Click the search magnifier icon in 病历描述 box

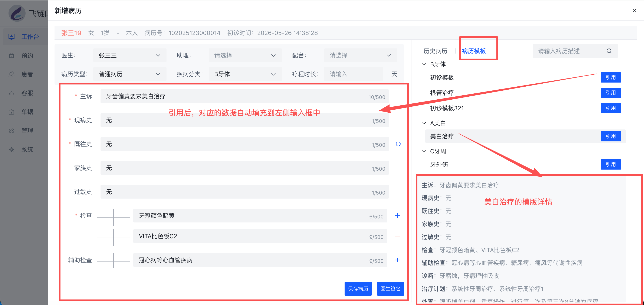tap(609, 51)
